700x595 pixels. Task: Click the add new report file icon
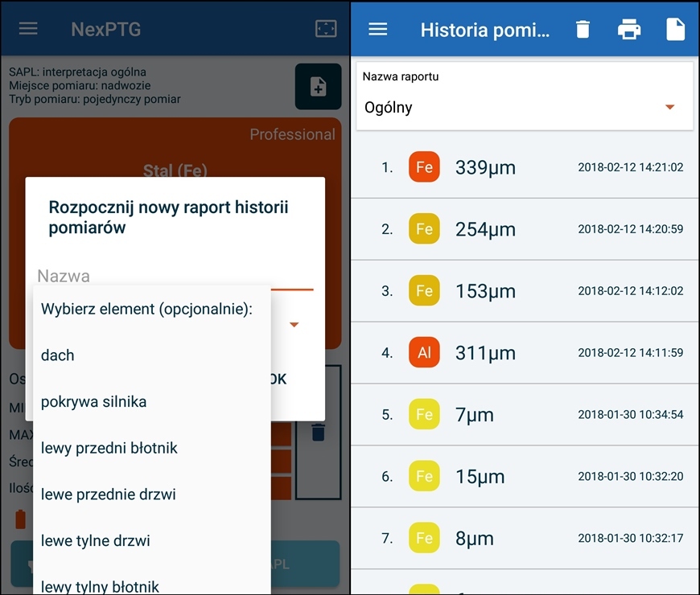click(x=318, y=86)
